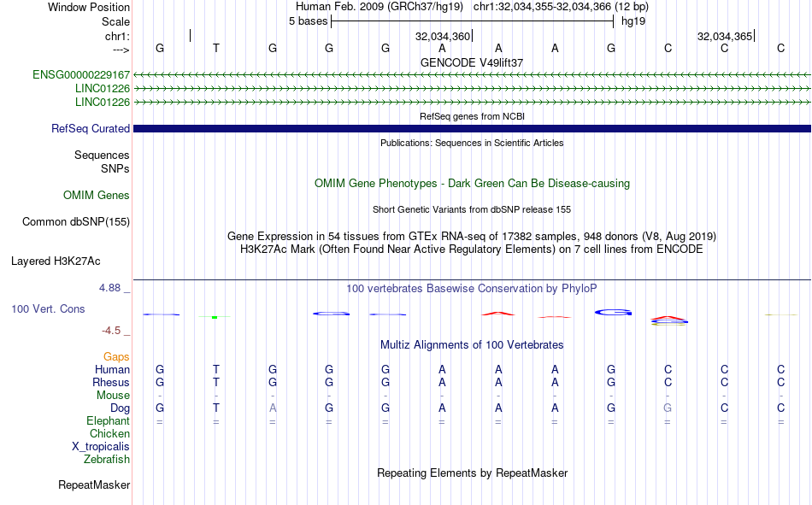The height and width of the screenshot is (505, 812).
Task: Click the Zebrafish species label
Action: (107, 459)
